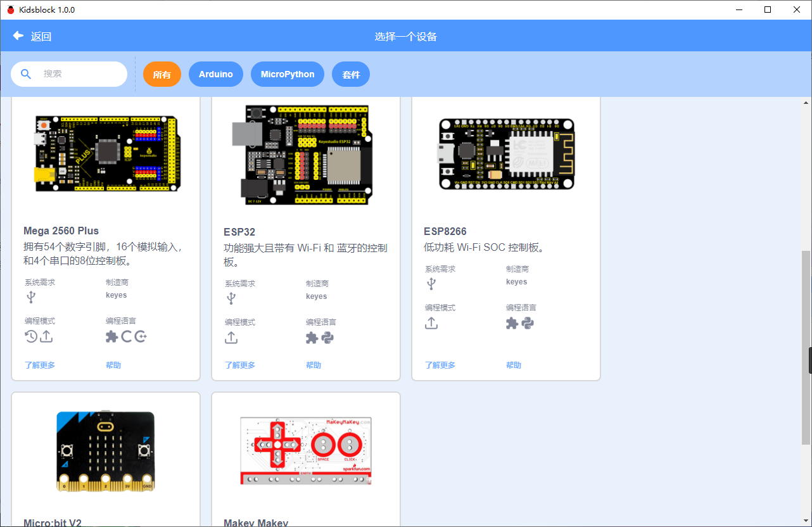
Task: Click the Kidsblock ladybug app icon
Action: pyautogui.click(x=10, y=10)
